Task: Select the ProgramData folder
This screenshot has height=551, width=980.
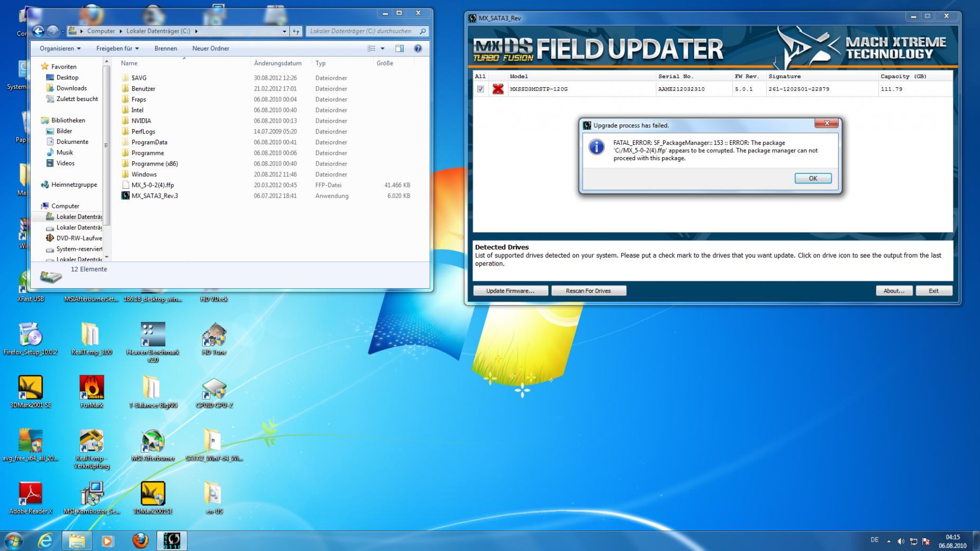Action: tap(149, 142)
